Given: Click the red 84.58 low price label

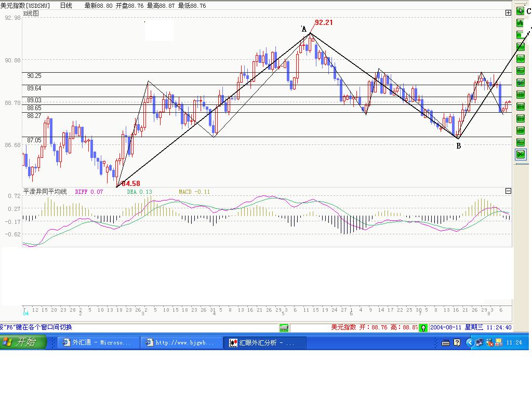Looking at the screenshot, I should 131,183.
